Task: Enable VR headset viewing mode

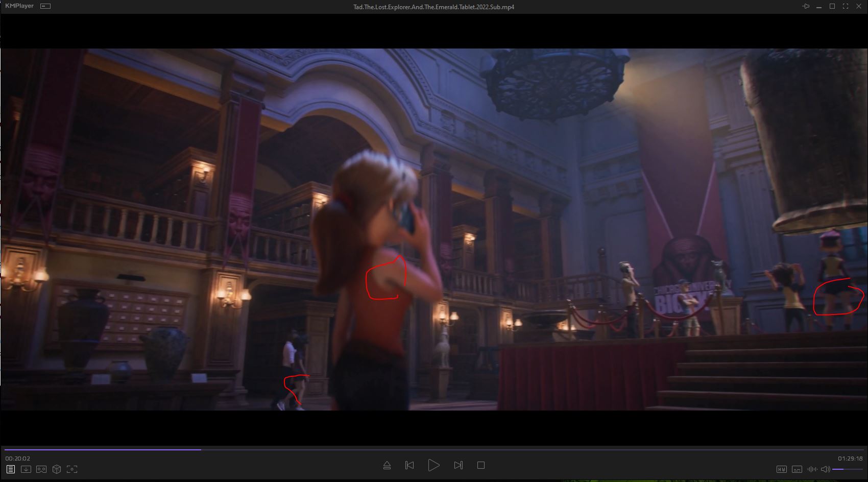Action: pos(41,469)
